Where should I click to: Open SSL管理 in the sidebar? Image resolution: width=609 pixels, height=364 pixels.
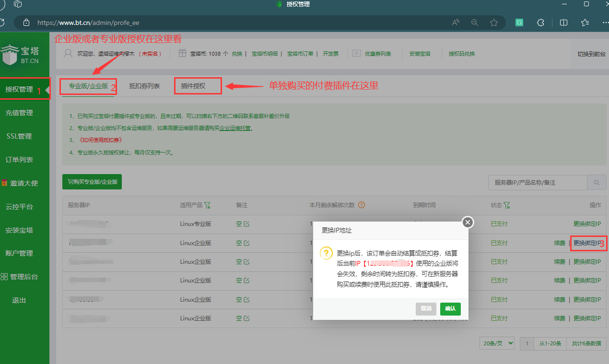[19, 136]
